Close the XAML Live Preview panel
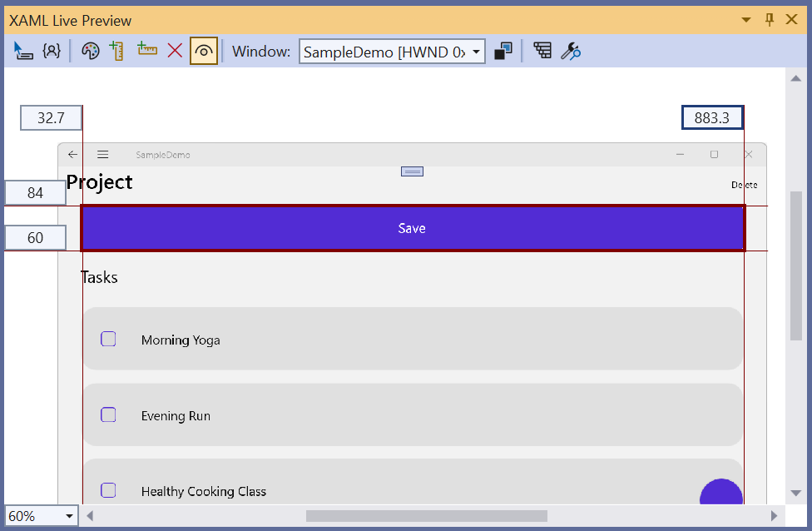812x531 pixels. (x=791, y=20)
